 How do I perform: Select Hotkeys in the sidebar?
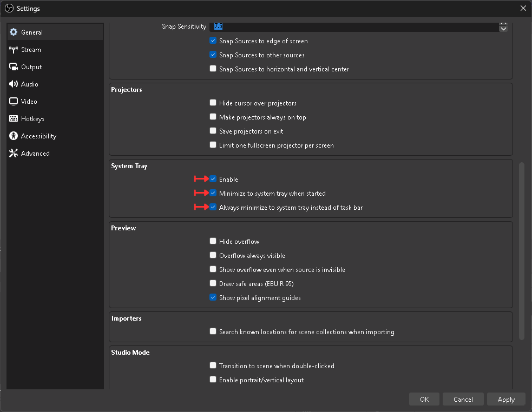[x=55, y=119]
